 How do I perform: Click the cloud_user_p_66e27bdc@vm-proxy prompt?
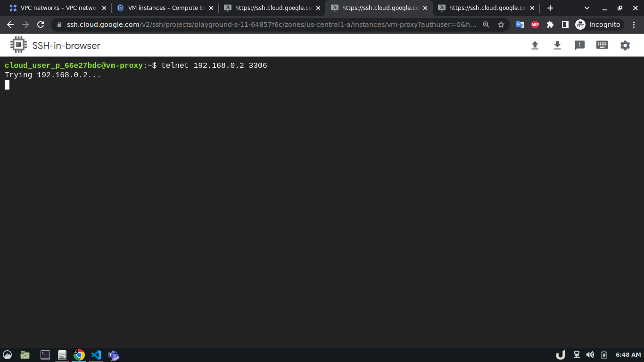click(74, 66)
